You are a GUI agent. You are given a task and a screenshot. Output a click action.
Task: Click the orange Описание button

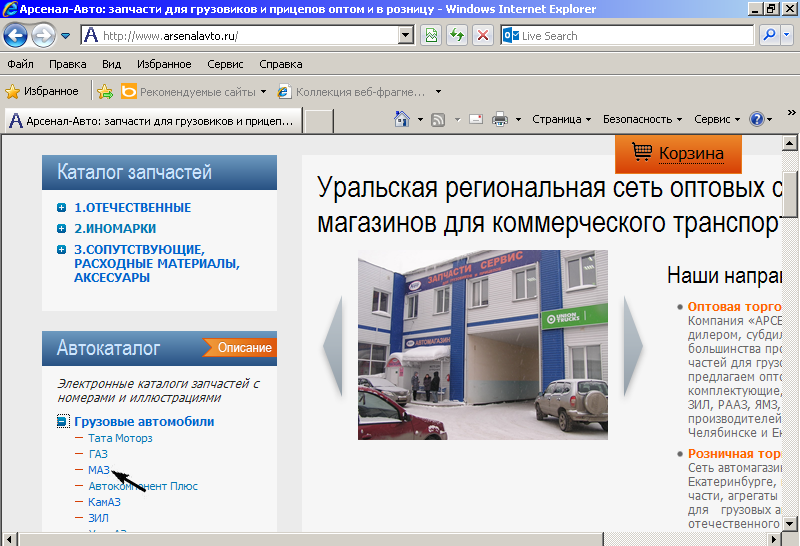[x=240, y=348]
